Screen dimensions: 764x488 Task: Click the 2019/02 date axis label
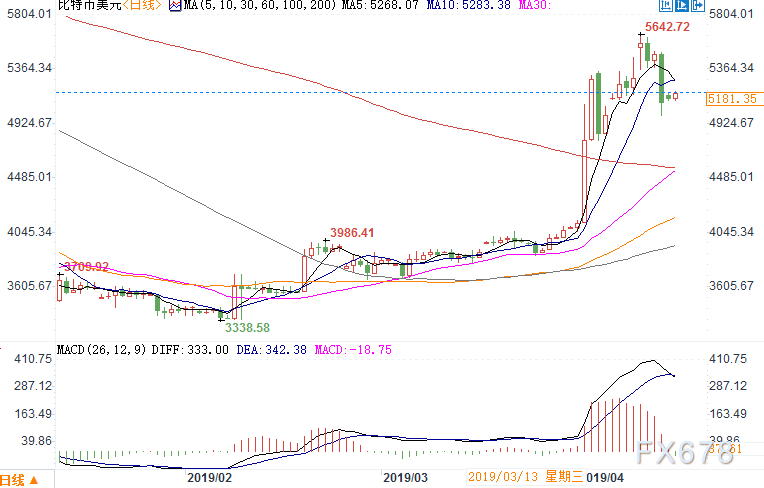210,477
